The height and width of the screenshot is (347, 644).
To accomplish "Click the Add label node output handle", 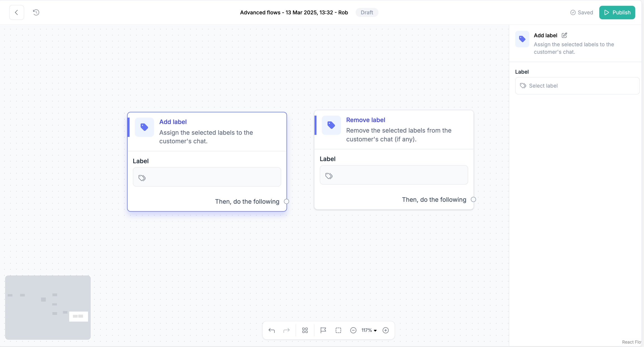I will click(287, 201).
